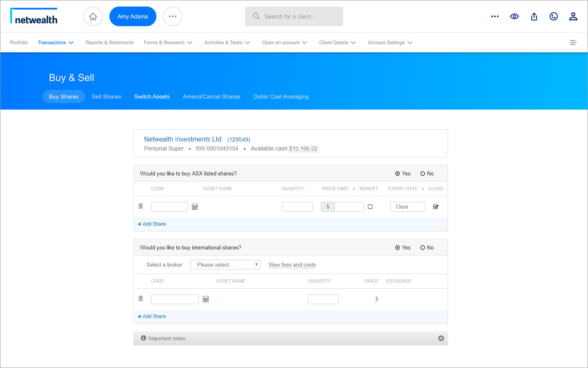Screen dimensions: 588x368
Task: Untick the Close expiry checkbox
Action: pos(436,207)
